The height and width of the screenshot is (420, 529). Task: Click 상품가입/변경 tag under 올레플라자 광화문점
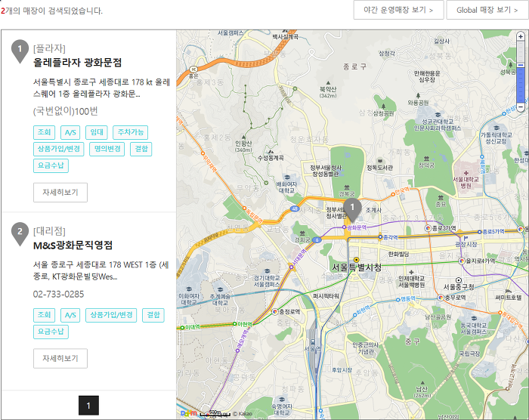pyautogui.click(x=59, y=149)
